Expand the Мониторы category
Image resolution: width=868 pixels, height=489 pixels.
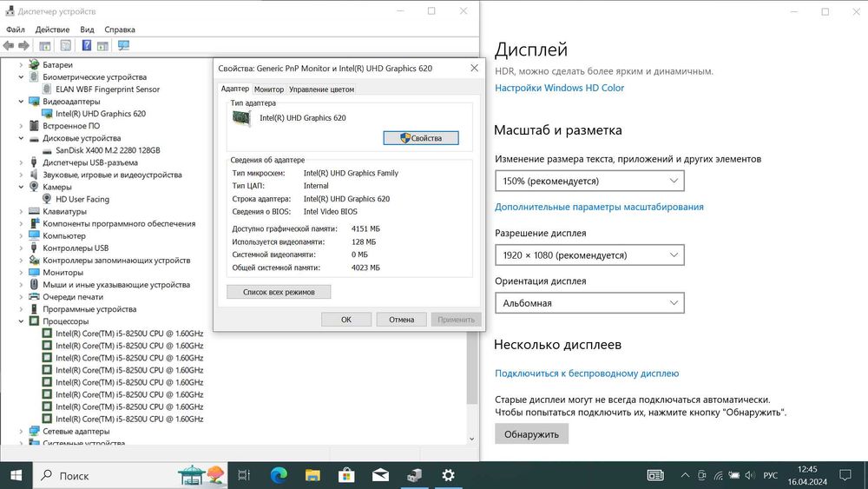[x=21, y=273]
